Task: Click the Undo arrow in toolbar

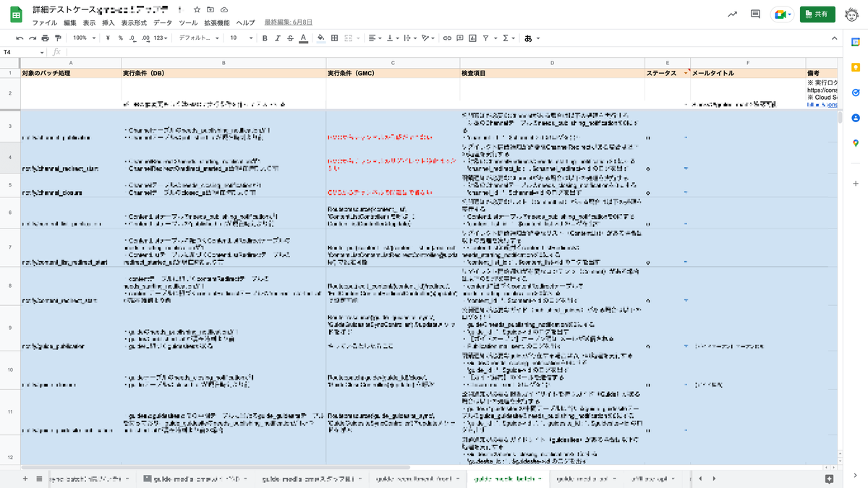Action: click(20, 38)
